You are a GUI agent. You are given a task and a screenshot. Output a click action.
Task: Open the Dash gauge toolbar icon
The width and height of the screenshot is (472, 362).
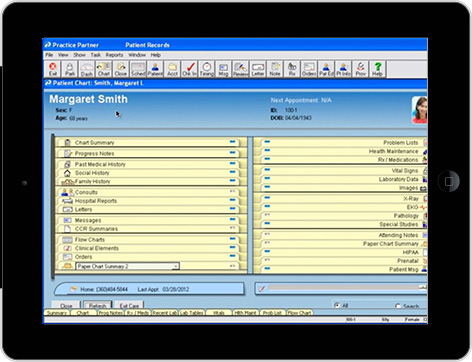[87, 69]
